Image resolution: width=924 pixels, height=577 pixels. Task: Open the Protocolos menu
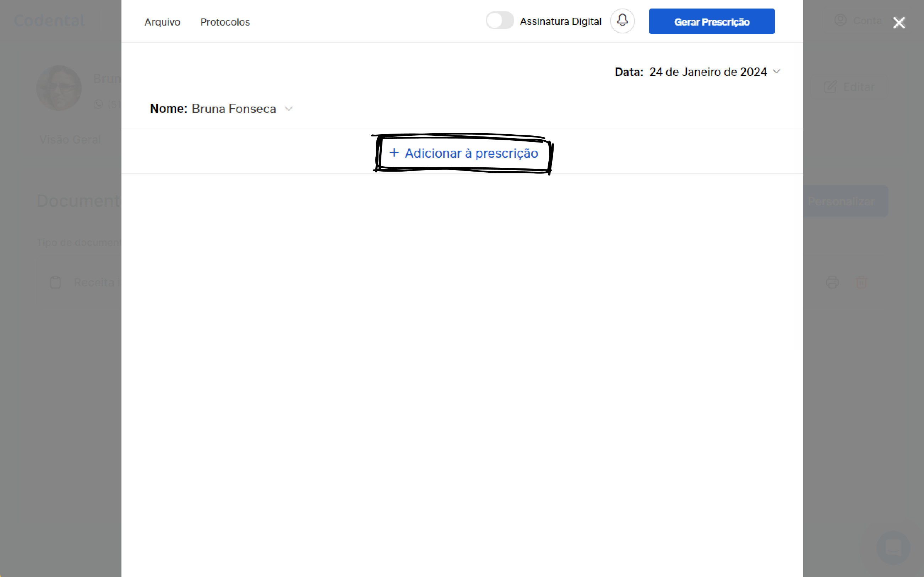225,22
